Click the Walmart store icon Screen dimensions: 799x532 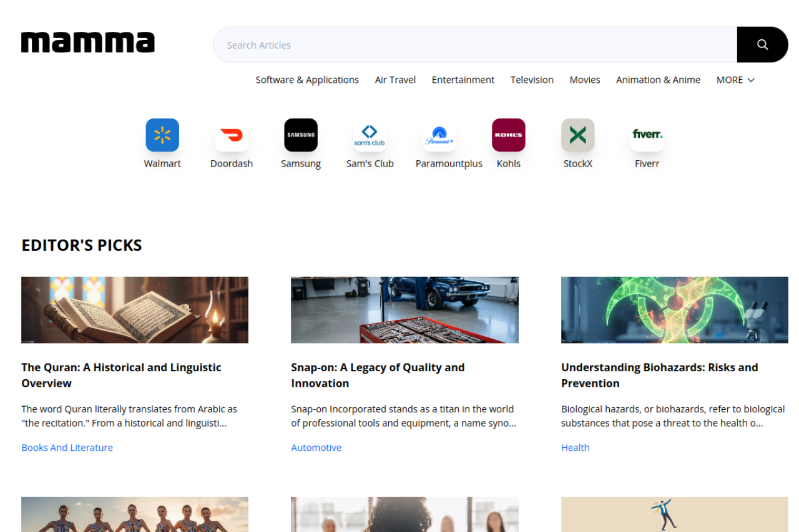coord(162,135)
